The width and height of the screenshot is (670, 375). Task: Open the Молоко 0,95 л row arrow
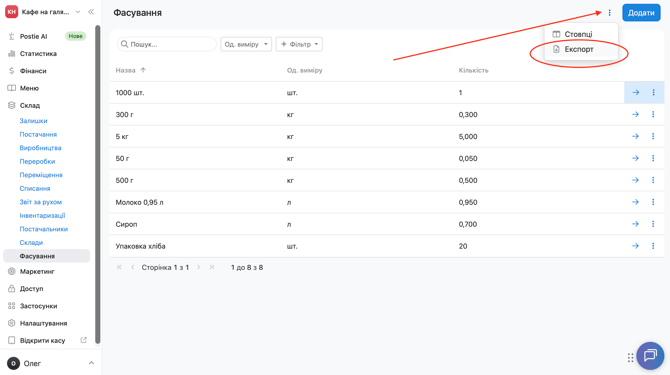pos(635,202)
